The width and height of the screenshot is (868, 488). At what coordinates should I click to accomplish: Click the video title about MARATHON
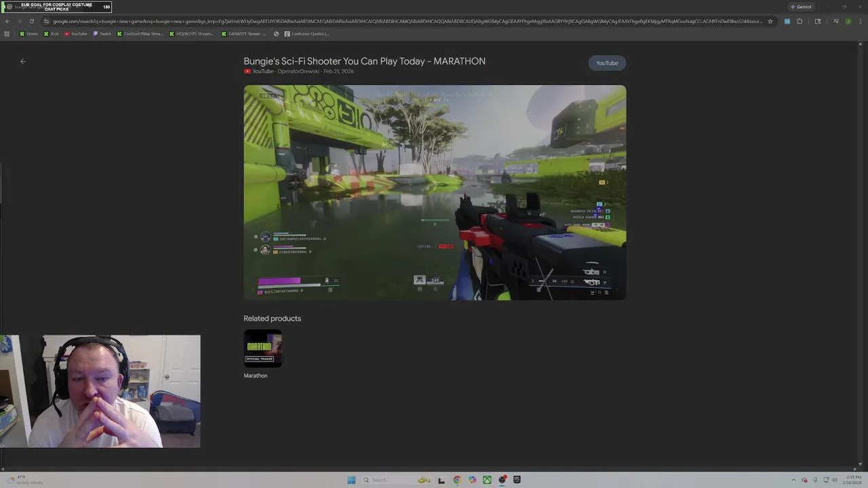click(364, 61)
